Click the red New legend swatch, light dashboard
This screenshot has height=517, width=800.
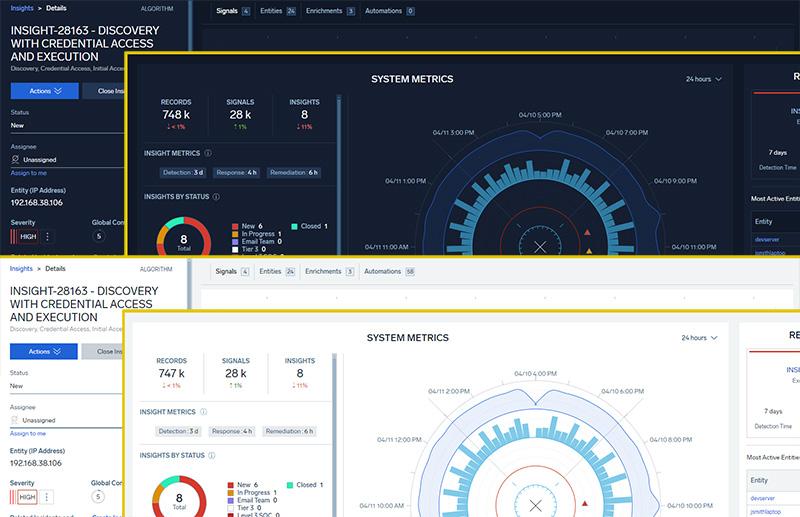pyautogui.click(x=231, y=485)
